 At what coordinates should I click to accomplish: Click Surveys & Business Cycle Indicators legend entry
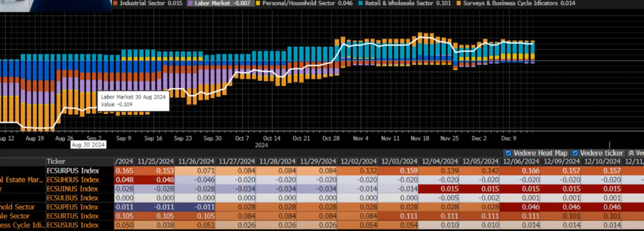(x=515, y=3)
